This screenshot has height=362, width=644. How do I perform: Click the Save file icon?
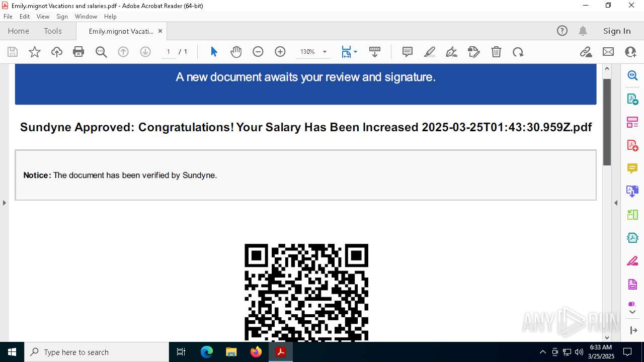(13, 52)
